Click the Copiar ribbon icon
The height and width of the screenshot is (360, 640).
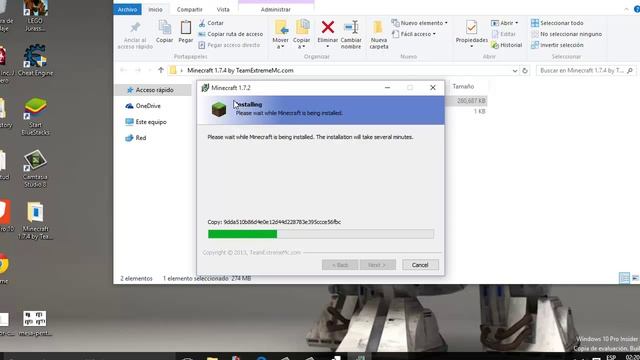tap(164, 31)
